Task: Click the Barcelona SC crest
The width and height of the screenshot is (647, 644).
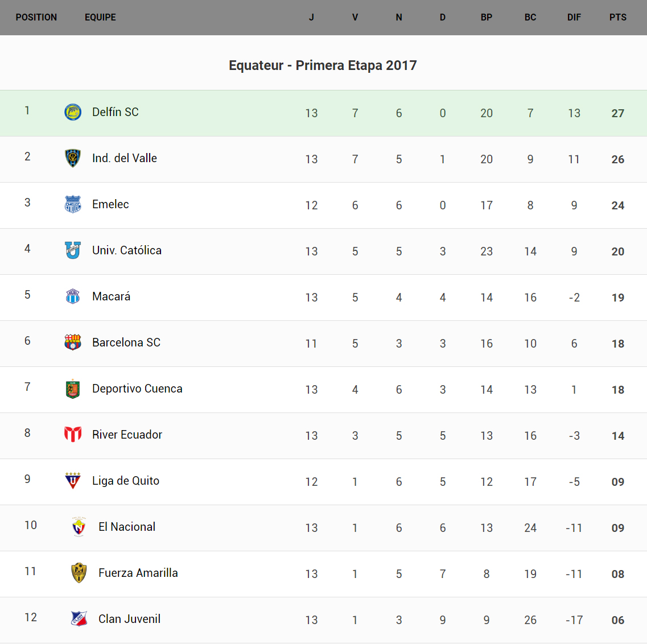Action: [73, 342]
